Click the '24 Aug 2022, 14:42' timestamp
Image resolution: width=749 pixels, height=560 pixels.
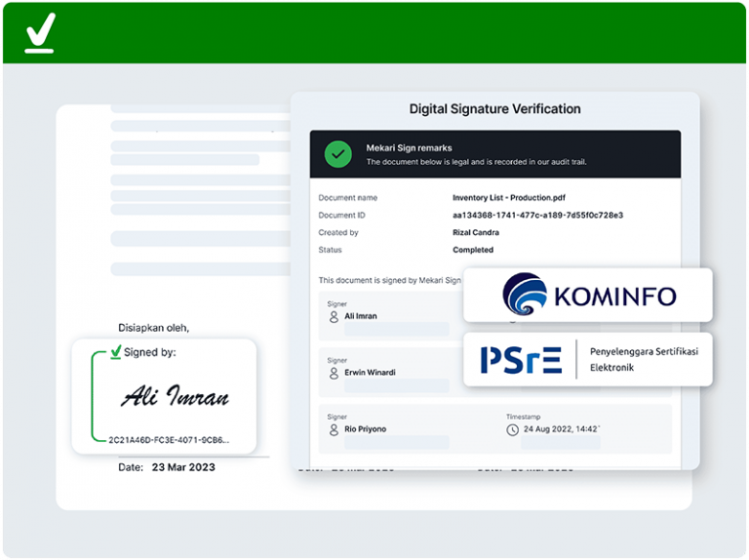point(562,429)
